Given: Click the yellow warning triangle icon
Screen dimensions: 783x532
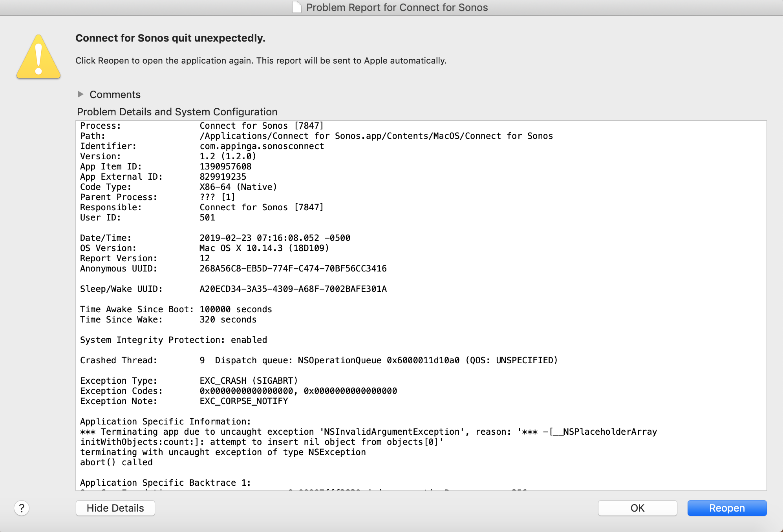Looking at the screenshot, I should [x=38, y=56].
